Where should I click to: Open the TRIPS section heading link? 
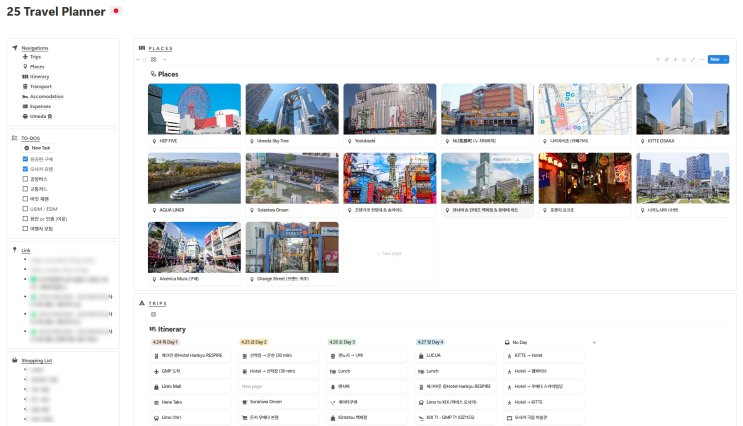pyautogui.click(x=158, y=303)
